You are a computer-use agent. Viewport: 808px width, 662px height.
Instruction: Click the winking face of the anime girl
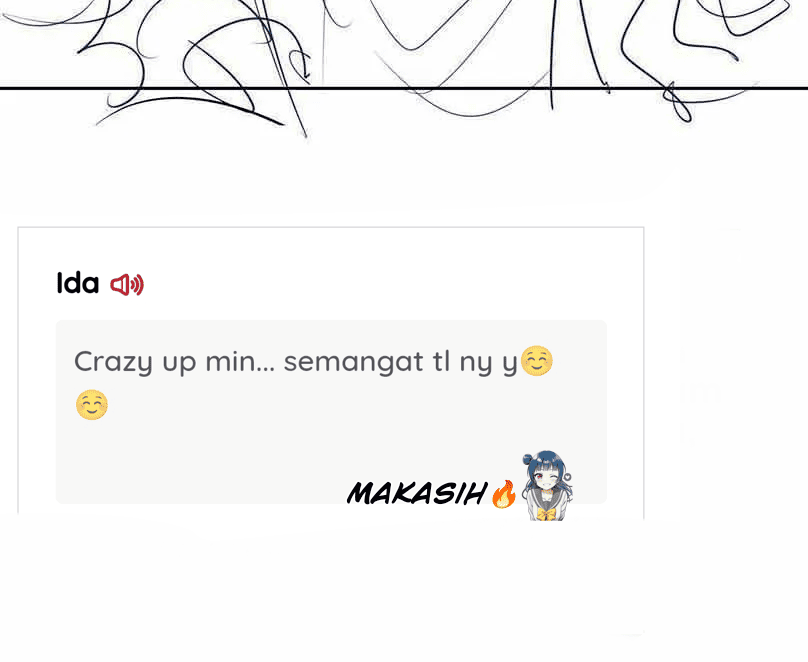point(545,479)
